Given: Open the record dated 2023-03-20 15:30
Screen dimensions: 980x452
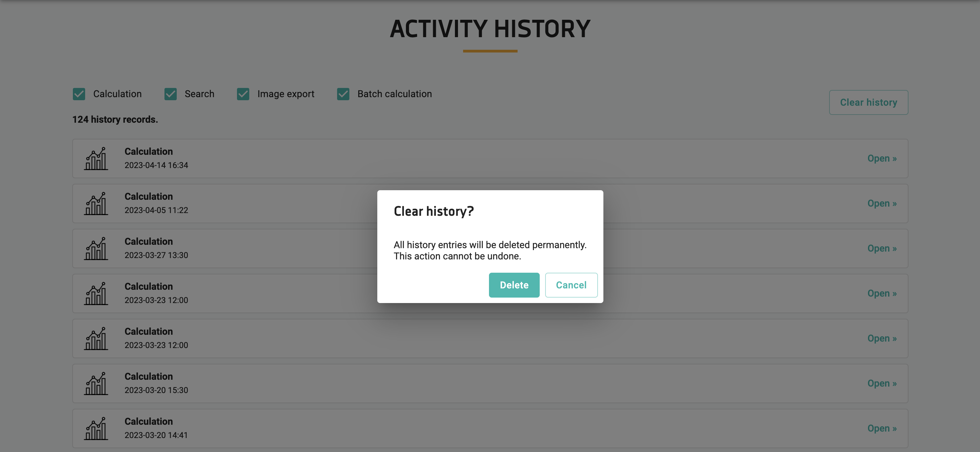Looking at the screenshot, I should point(882,383).
